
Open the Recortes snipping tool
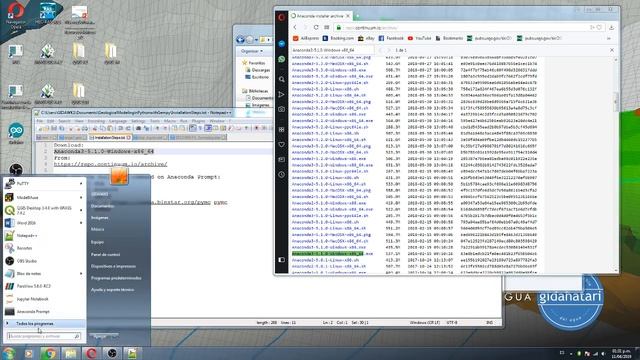pos(43,248)
